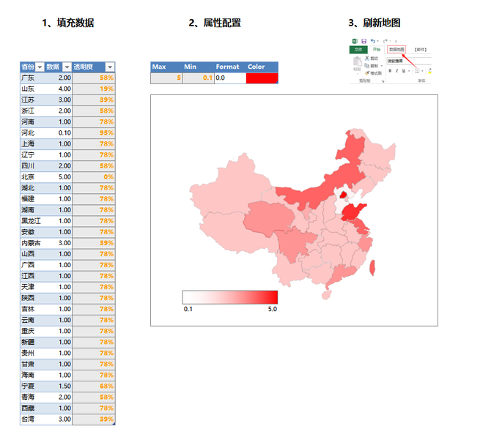Click the Hainan island shape on map
The height and width of the screenshot is (448, 491).
click(326, 295)
